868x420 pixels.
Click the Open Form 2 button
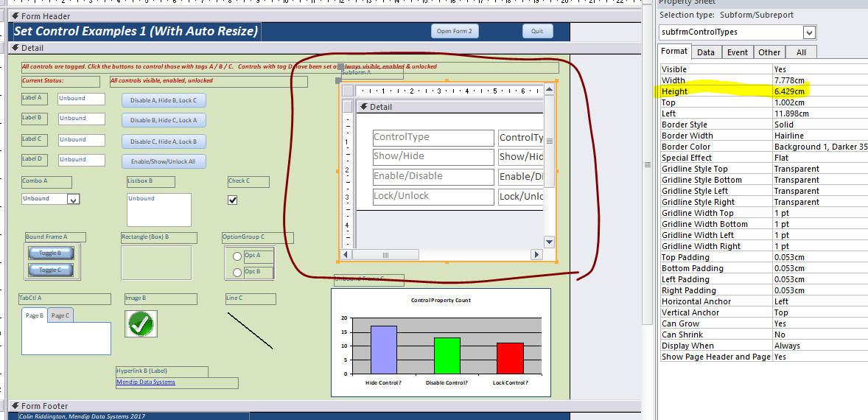454,31
